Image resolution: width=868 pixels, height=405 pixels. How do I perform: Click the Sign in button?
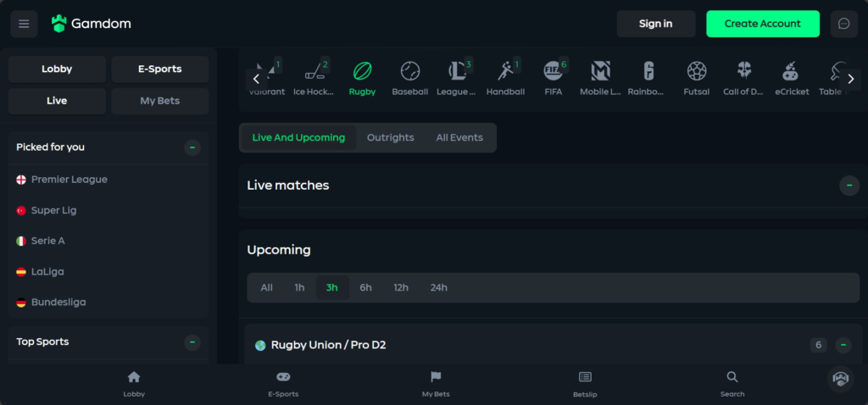pos(656,24)
